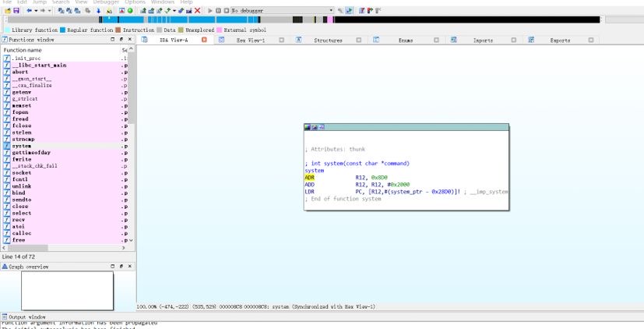
Task: Close the Exports tab
Action: (x=590, y=40)
